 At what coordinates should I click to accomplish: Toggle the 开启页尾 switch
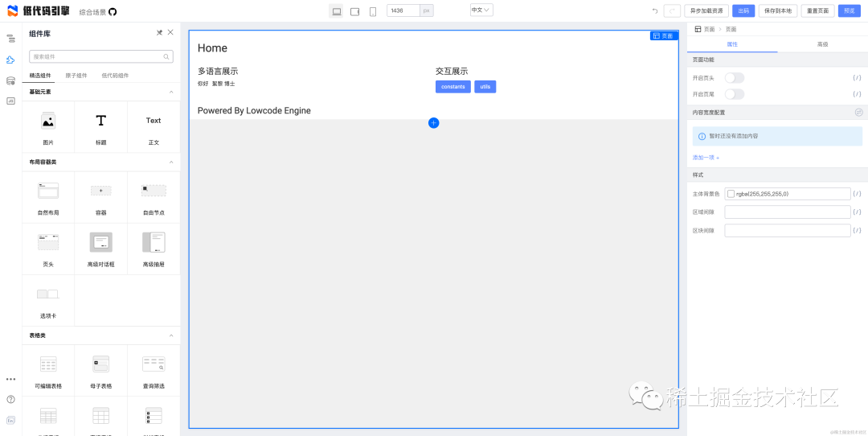pyautogui.click(x=735, y=94)
